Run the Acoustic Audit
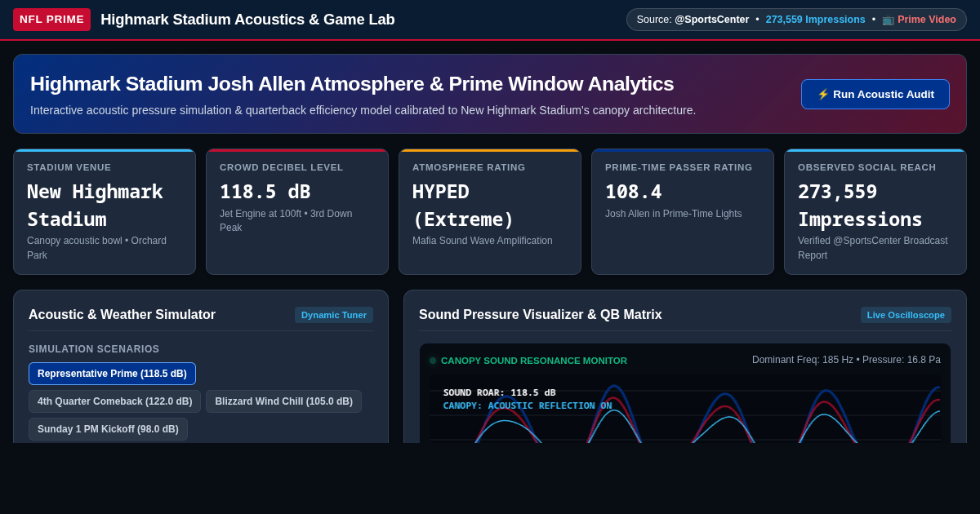The width and height of the screenshot is (980, 514). (x=875, y=94)
